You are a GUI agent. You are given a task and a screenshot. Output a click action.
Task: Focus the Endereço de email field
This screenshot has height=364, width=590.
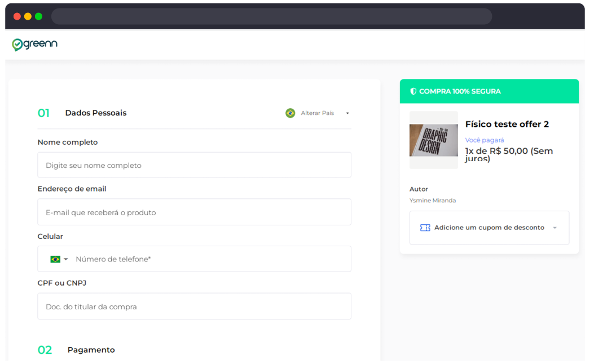[x=194, y=212]
